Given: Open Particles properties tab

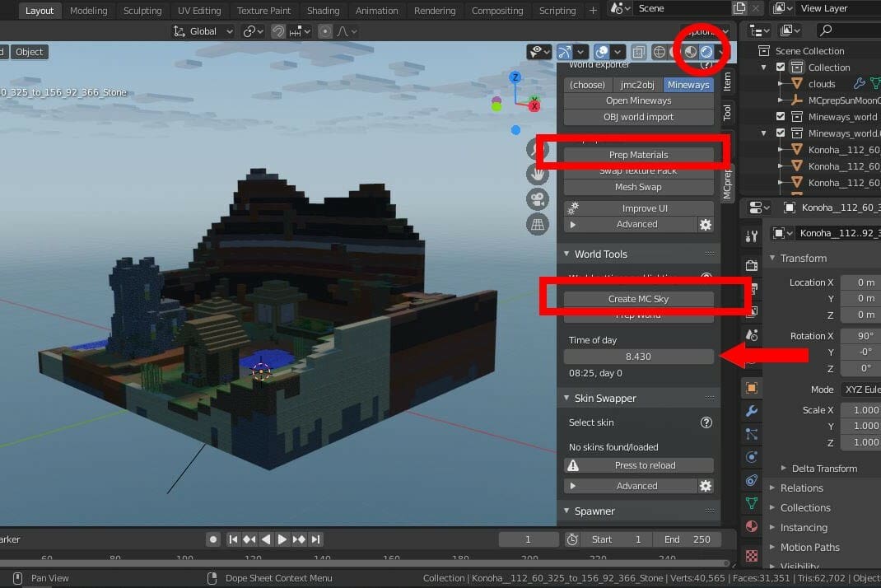Looking at the screenshot, I should (x=752, y=434).
